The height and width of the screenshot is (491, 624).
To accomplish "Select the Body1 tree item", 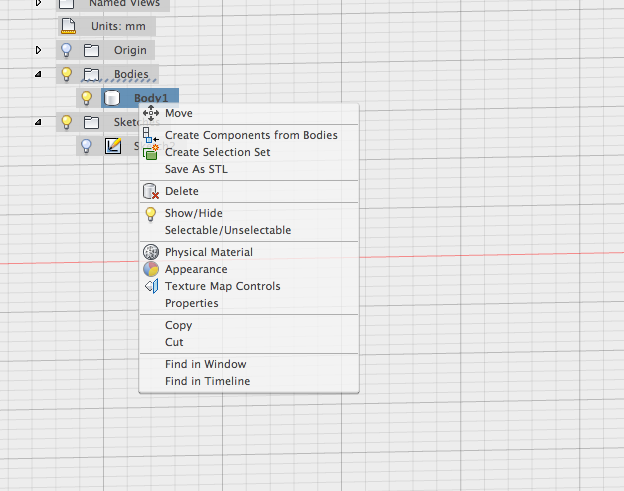I will (140, 98).
